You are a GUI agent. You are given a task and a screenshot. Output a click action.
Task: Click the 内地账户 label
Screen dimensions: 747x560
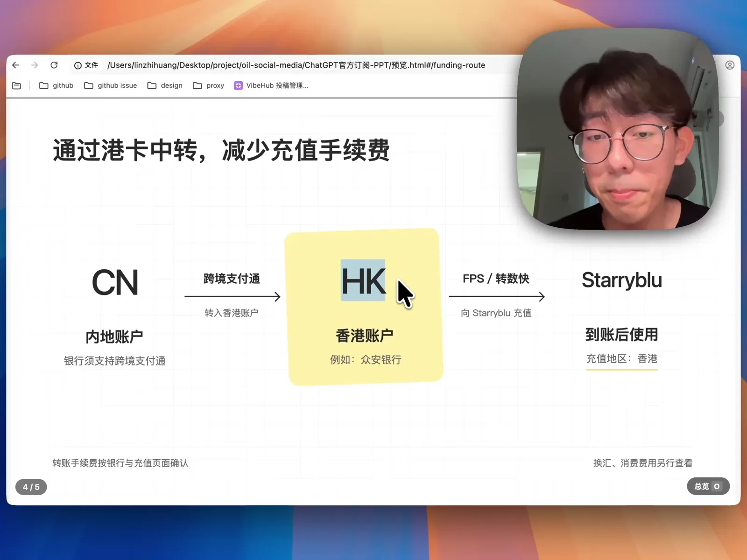(x=114, y=336)
